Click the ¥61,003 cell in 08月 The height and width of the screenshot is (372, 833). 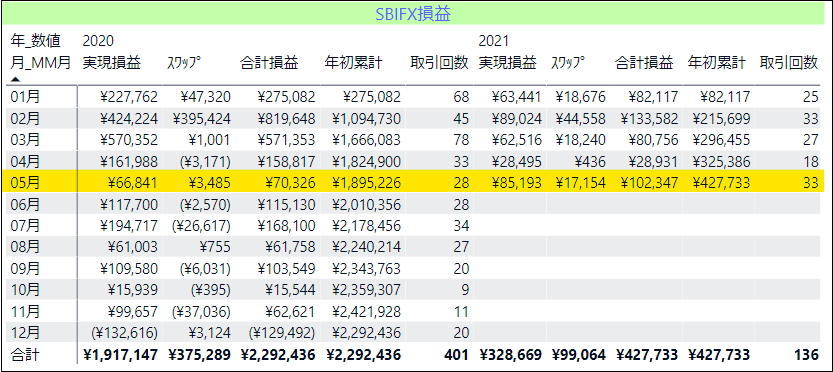pos(132,247)
